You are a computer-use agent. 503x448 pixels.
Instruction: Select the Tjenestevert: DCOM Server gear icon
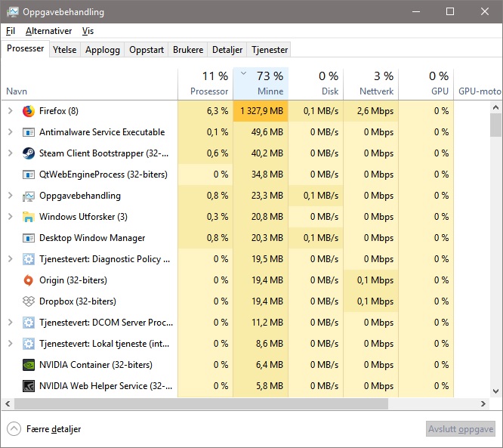29,323
